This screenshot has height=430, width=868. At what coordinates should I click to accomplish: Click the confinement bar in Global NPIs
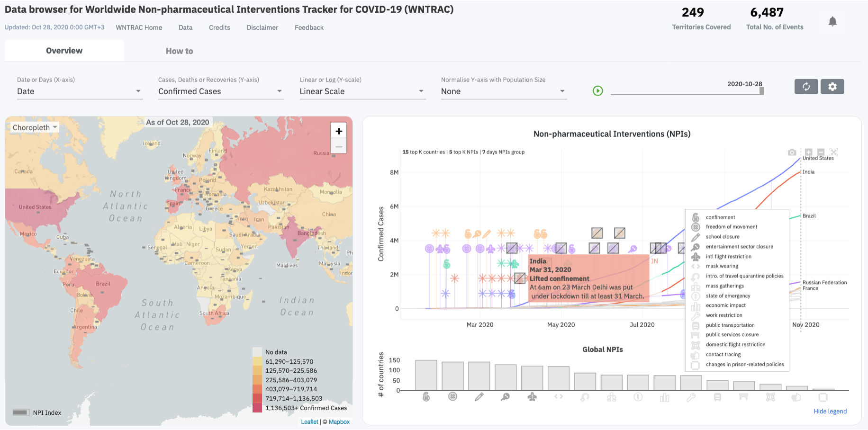[x=426, y=375]
